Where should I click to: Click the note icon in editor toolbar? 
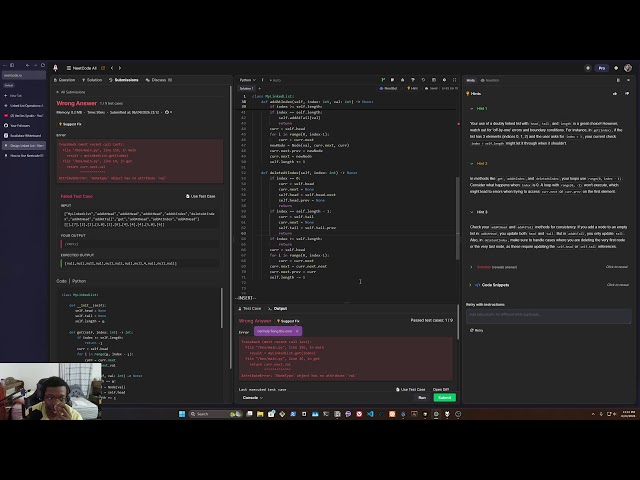click(x=392, y=80)
